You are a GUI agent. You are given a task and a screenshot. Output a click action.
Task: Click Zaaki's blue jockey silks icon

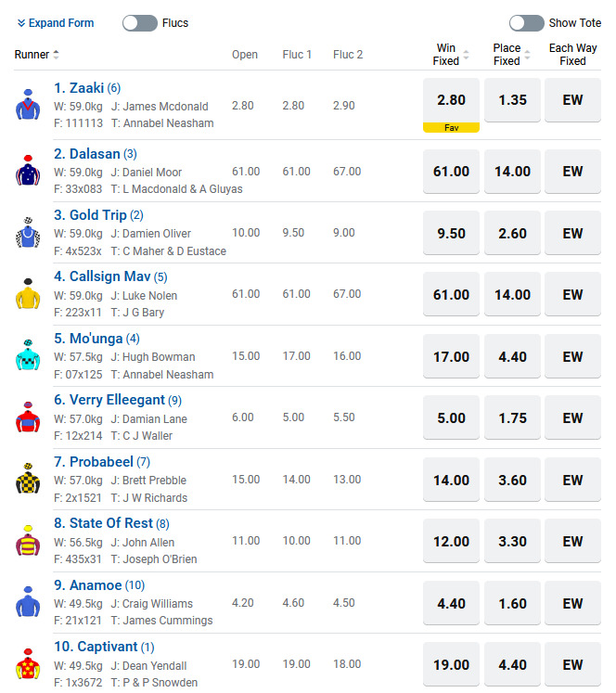pyautogui.click(x=29, y=105)
